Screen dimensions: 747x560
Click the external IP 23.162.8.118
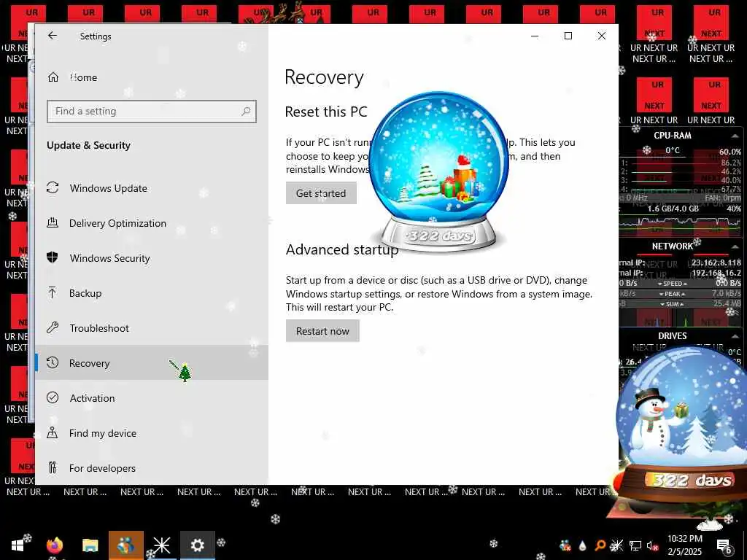click(x=716, y=262)
